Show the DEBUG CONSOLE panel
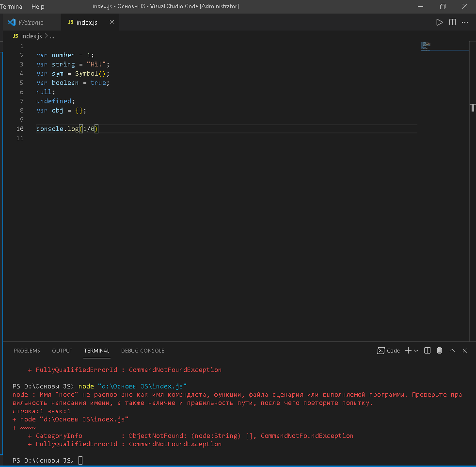This screenshot has height=467, width=476. click(x=143, y=351)
